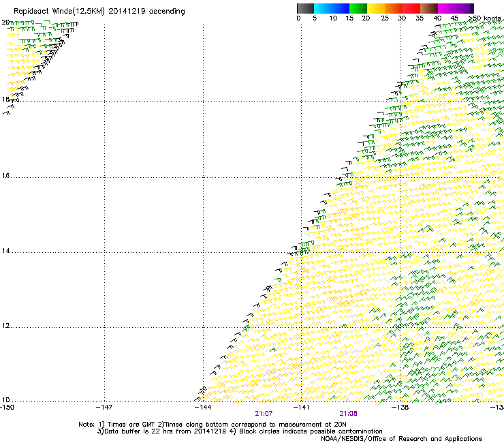504x443 pixels.
Task: Click the '>50 knots' legend label
Action: 485,18
